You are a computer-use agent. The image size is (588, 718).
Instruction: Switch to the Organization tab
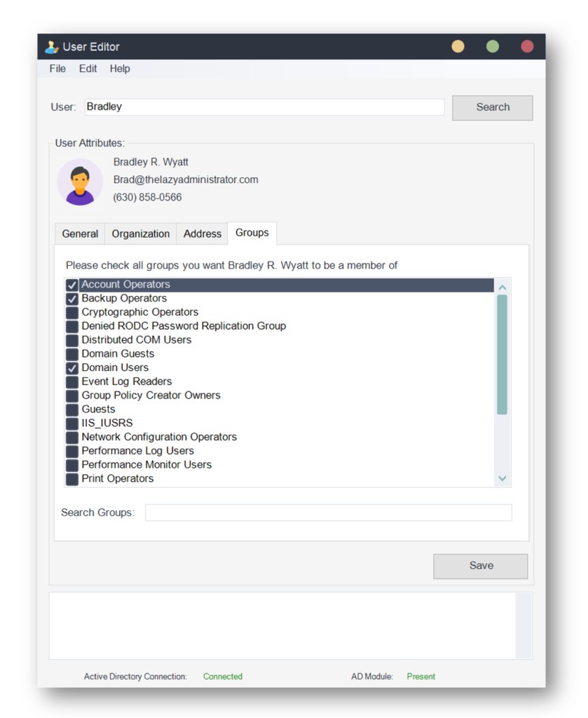point(141,234)
